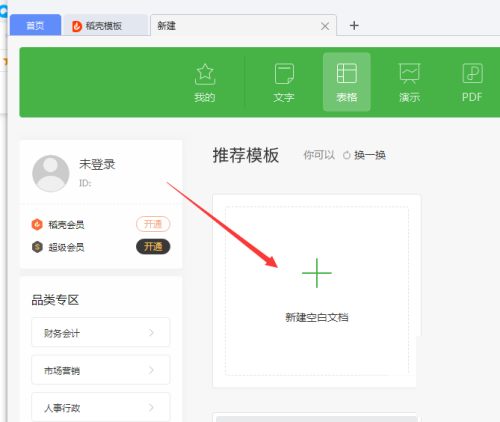Switch to the 稻壳模板 tab
The width and height of the screenshot is (500, 422).
(106, 25)
